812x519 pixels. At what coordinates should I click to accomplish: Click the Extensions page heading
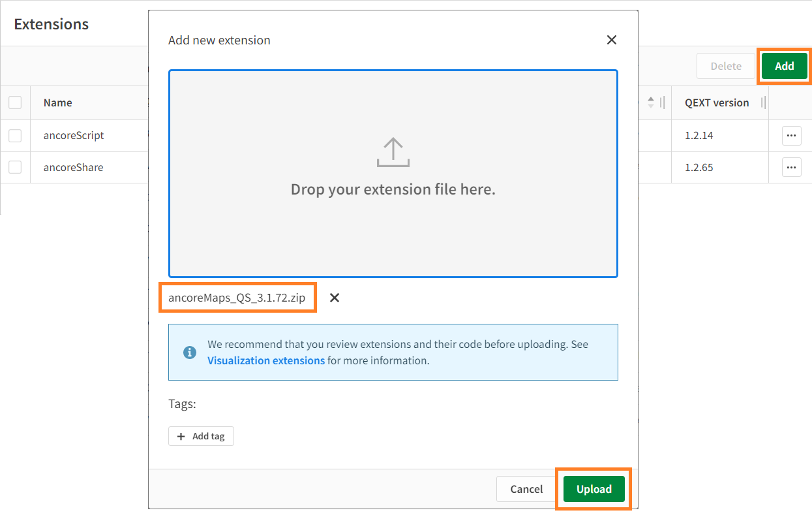coord(52,24)
